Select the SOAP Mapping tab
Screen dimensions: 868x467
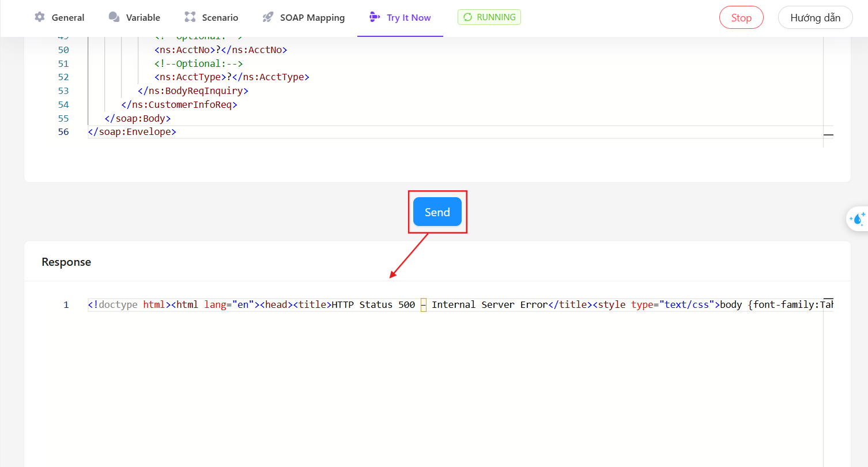pyautogui.click(x=303, y=17)
